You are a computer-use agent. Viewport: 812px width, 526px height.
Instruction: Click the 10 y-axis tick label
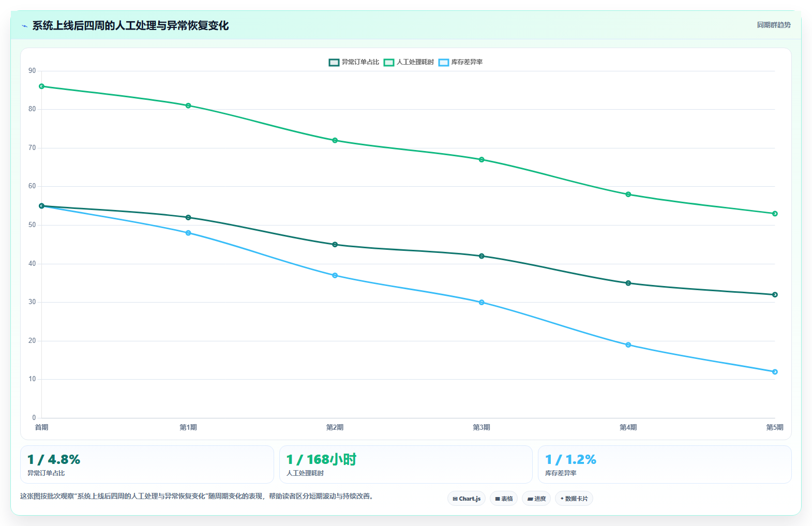[x=33, y=379]
